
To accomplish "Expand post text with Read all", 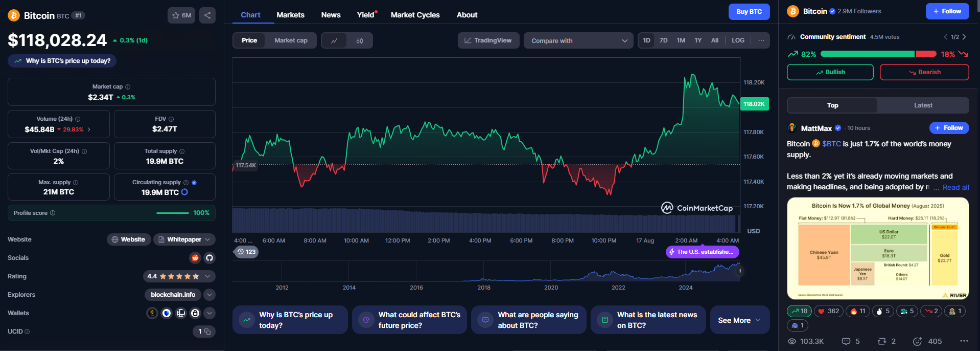I will (956, 187).
